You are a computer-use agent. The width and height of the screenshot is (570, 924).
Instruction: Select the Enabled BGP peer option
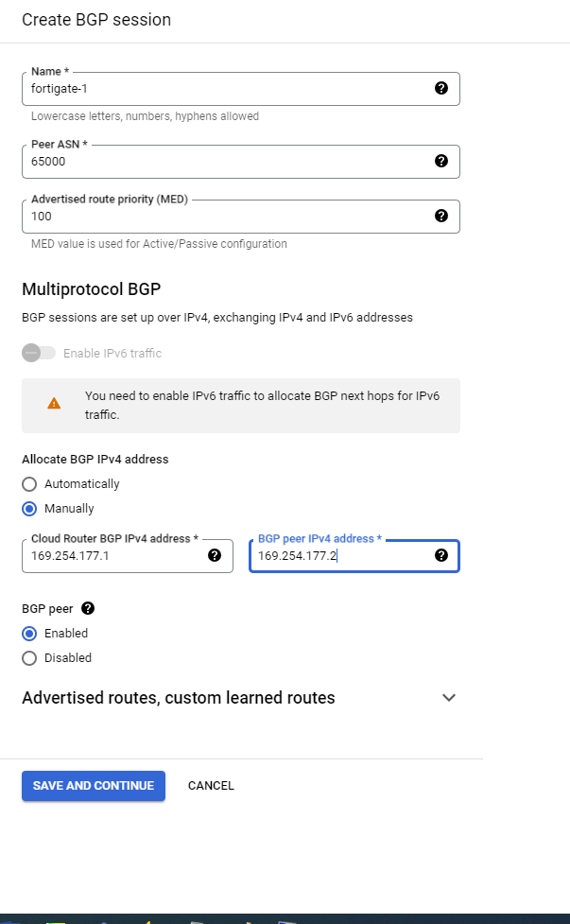coord(29,634)
